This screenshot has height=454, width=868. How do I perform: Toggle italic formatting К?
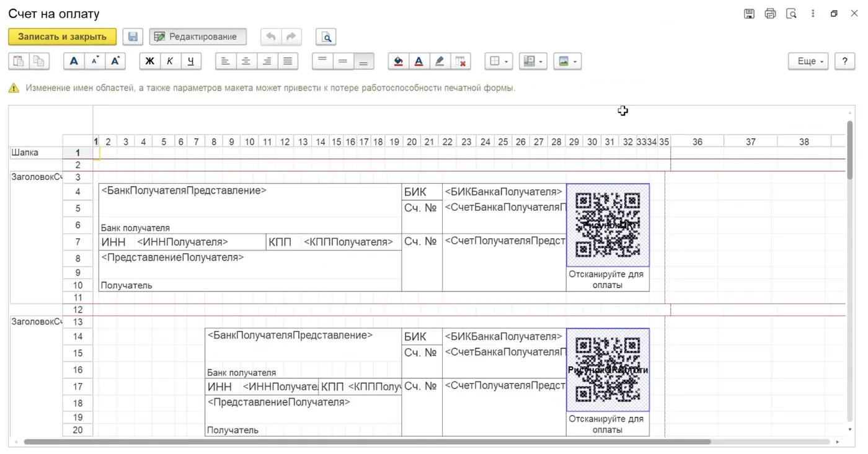170,61
